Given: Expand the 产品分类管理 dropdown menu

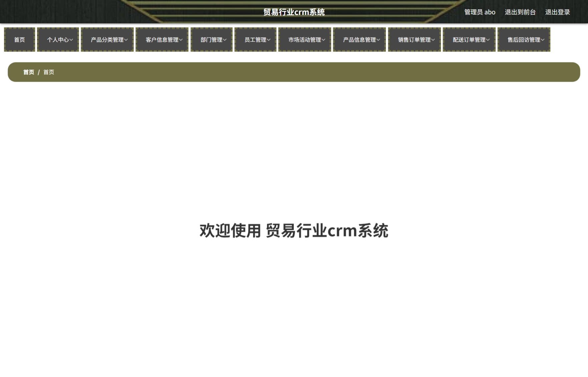Looking at the screenshot, I should click(x=107, y=40).
